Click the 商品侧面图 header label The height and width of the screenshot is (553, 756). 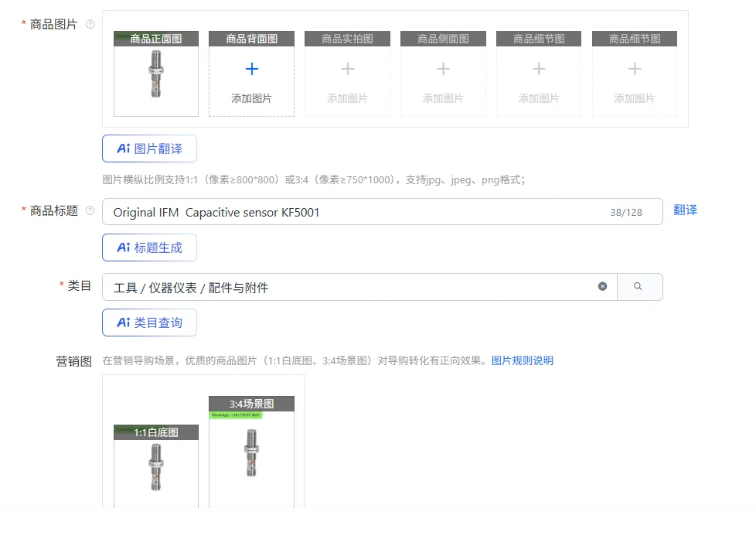[x=443, y=39]
